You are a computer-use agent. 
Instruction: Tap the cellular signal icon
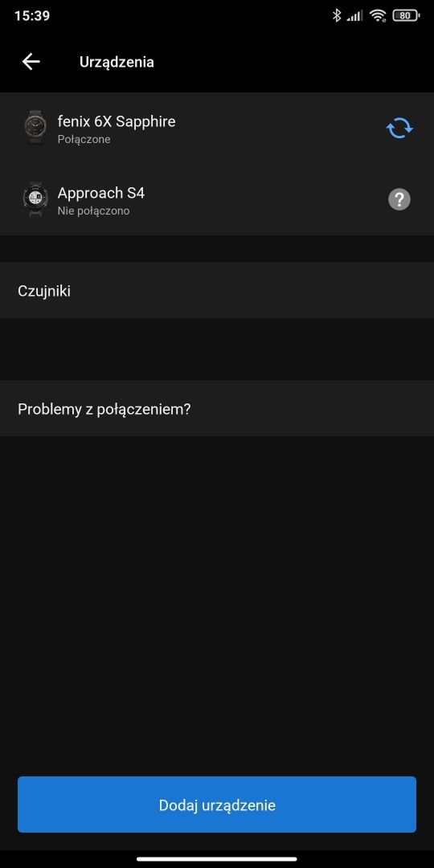[355, 16]
